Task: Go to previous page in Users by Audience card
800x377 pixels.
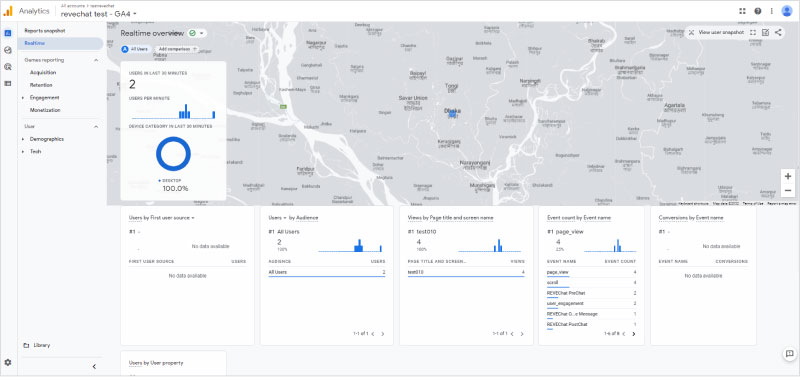Action: (372, 334)
